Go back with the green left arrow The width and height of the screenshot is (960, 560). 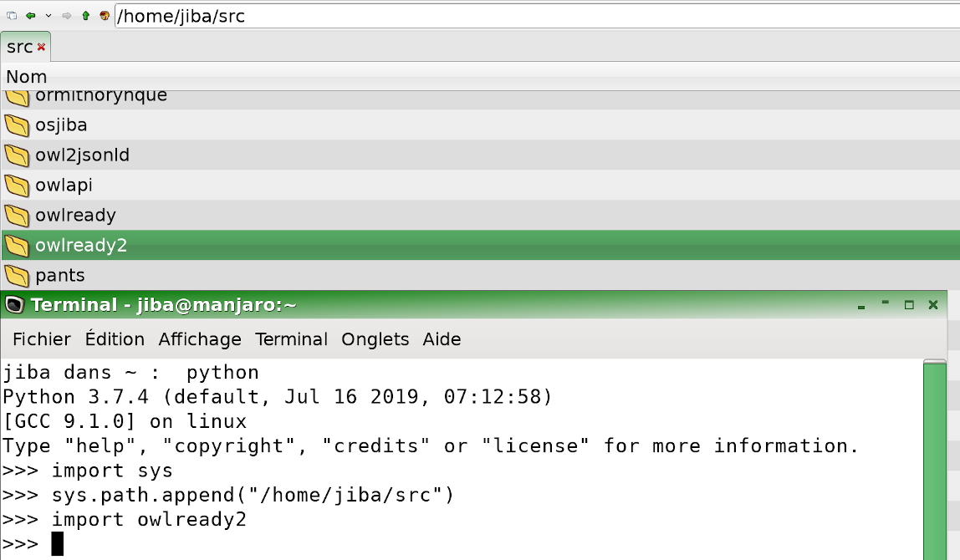(30, 16)
